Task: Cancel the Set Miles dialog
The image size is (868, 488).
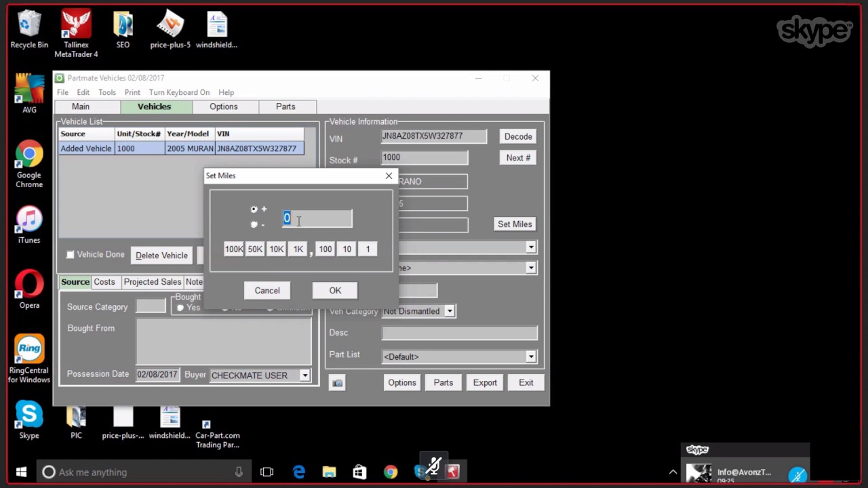Action: click(x=267, y=291)
